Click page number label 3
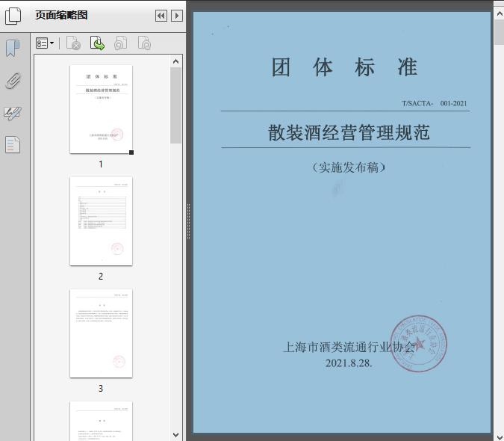Screen dimensions: 504x441 click(101, 389)
